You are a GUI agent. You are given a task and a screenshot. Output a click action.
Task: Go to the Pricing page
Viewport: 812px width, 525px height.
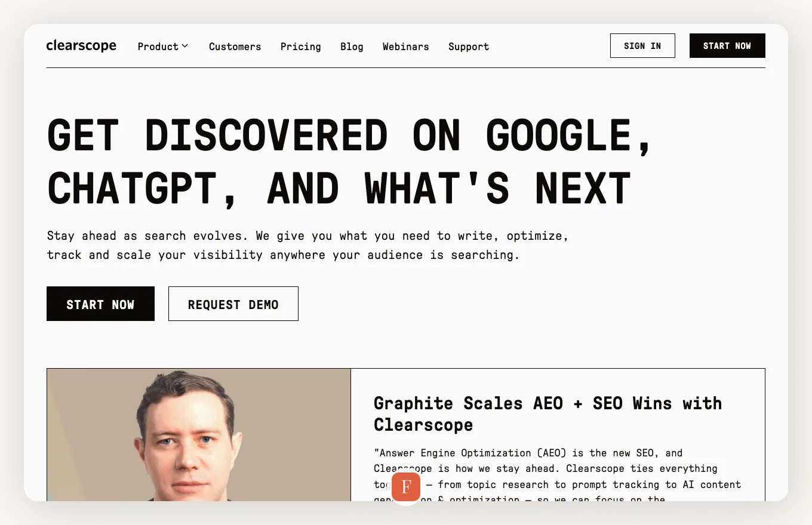(300, 47)
